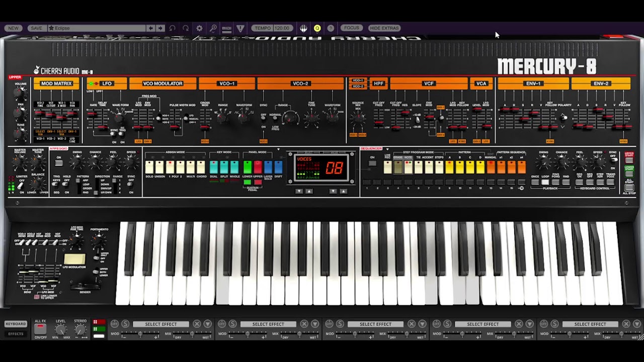644x362 pixels.
Task: Click the keyboard QWERTY icon next to tempo
Action: 304,28
